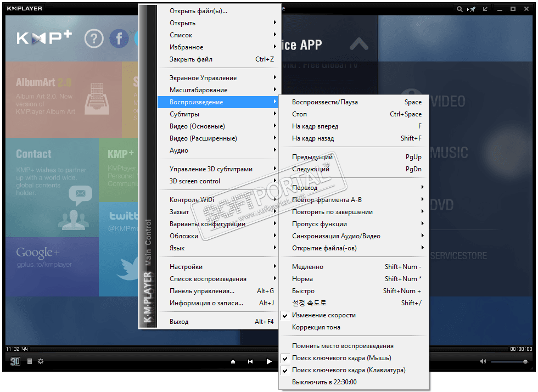Open the help question mark icon
This screenshot has width=538, height=392.
(94, 38)
